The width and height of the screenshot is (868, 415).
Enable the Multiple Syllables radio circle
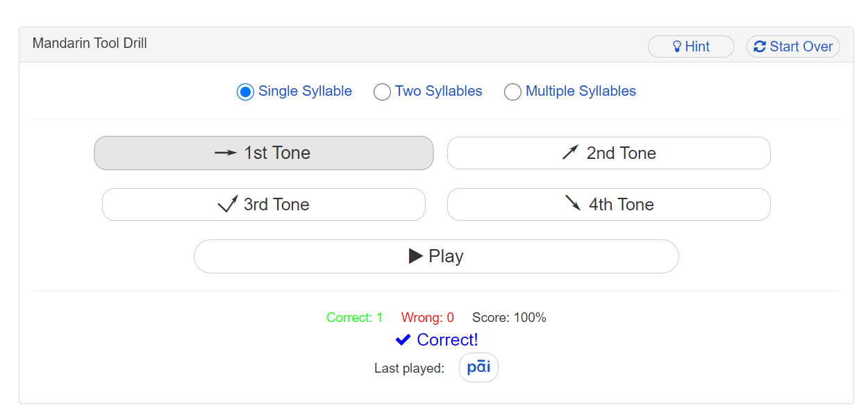click(512, 92)
